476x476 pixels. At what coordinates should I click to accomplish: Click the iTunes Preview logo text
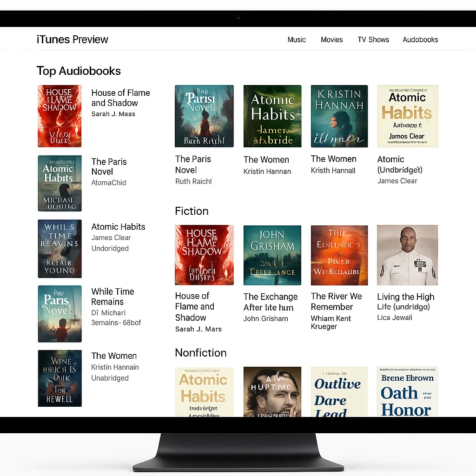click(x=72, y=40)
